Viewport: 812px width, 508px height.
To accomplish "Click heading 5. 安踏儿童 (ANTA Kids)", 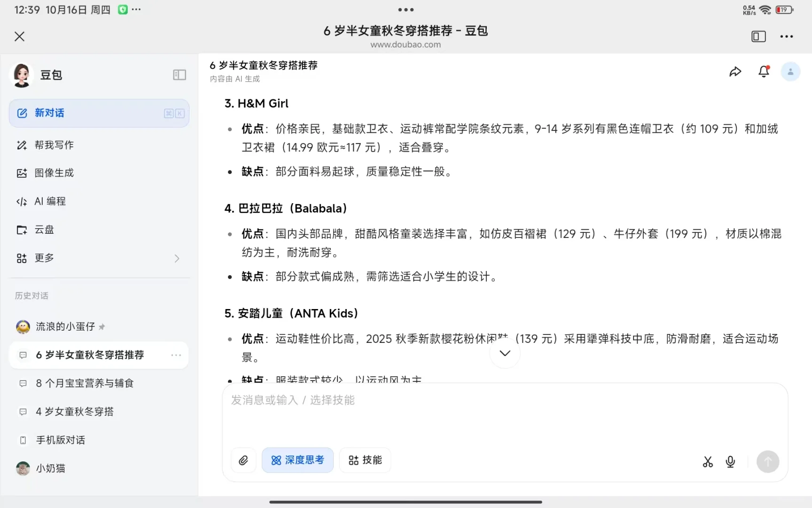I will [x=291, y=313].
